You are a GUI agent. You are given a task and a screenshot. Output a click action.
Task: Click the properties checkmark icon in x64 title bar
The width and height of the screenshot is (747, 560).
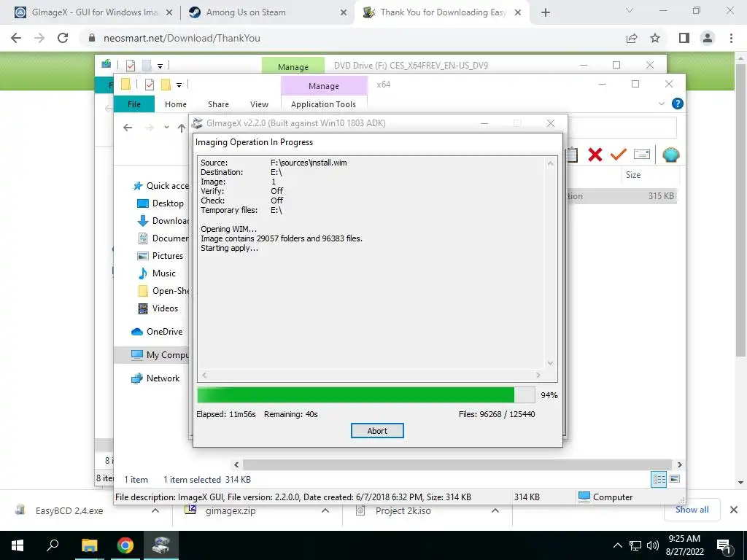point(149,85)
